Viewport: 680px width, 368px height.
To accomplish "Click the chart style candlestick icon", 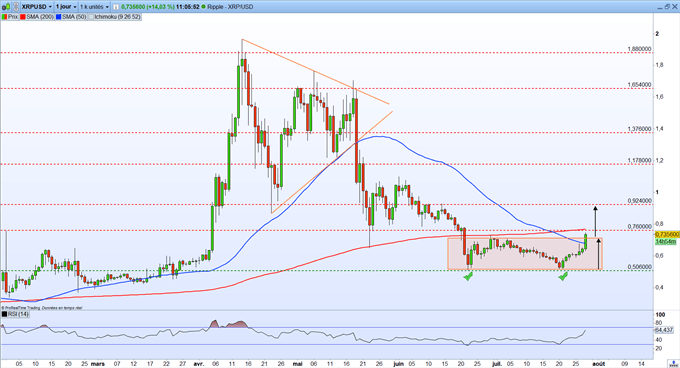I will [x=6, y=7].
